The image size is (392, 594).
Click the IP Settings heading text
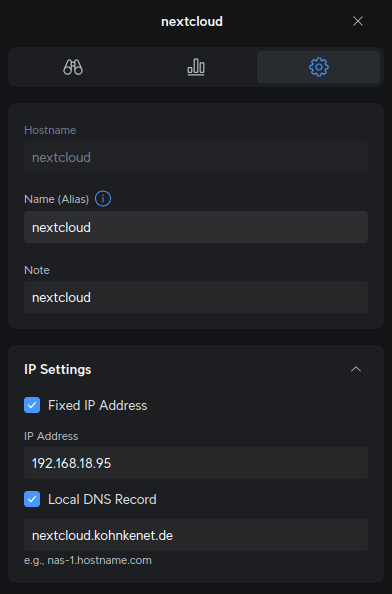(x=58, y=369)
